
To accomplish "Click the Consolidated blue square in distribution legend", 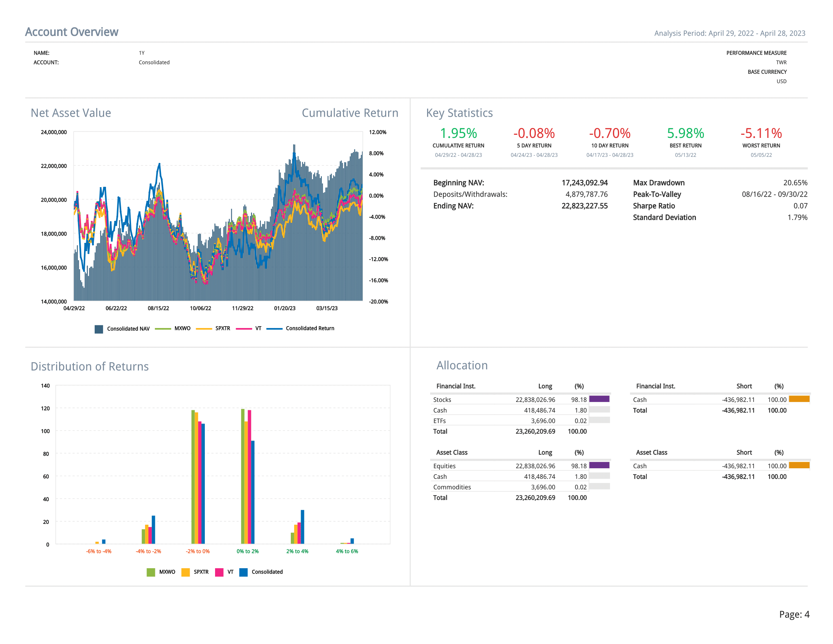I will click(x=243, y=572).
